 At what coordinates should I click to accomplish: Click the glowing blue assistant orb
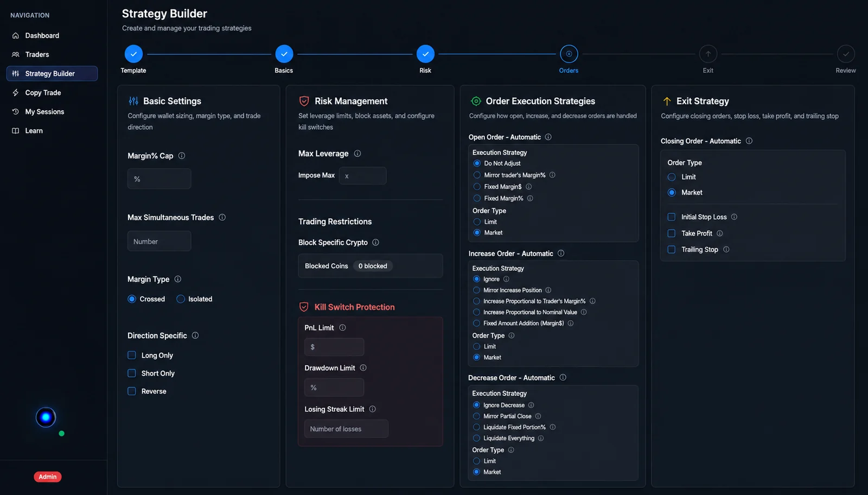46,417
